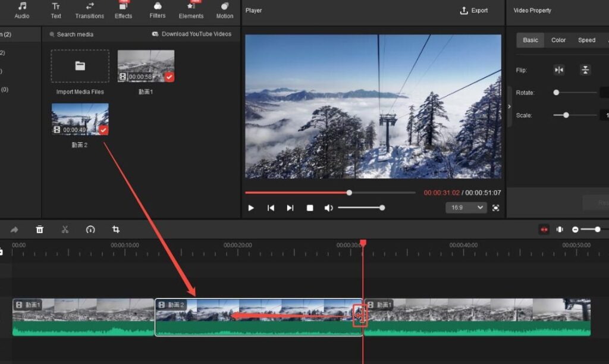Screen dimensions: 609x364
Task: Click the current timecode 00:00:31:02
Action: click(x=442, y=193)
